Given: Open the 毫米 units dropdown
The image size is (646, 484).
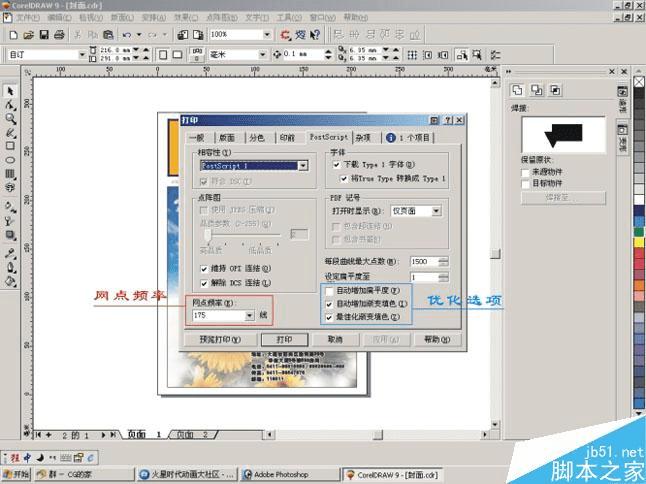Looking at the screenshot, I should tap(262, 54).
